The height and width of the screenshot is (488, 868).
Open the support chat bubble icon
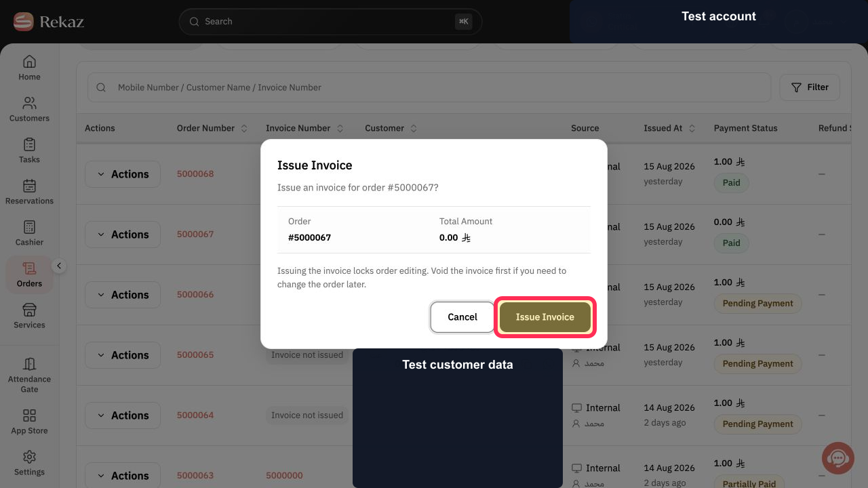(x=837, y=458)
